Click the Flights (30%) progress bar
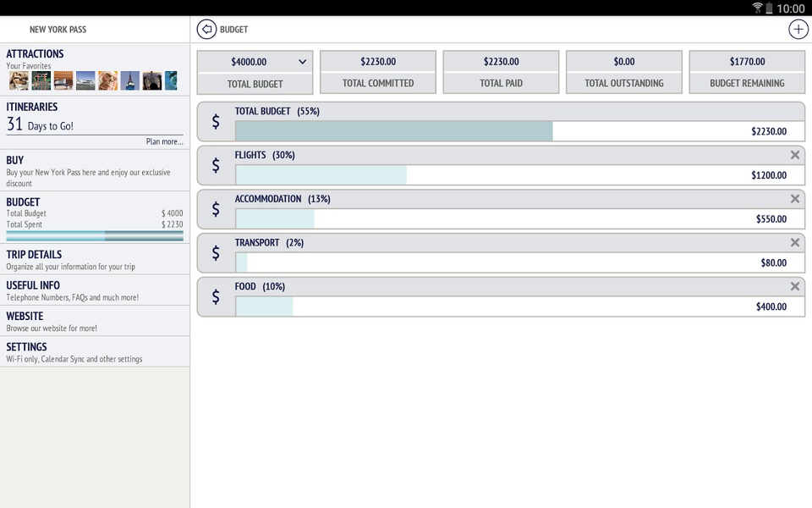The width and height of the screenshot is (812, 508). (519, 175)
